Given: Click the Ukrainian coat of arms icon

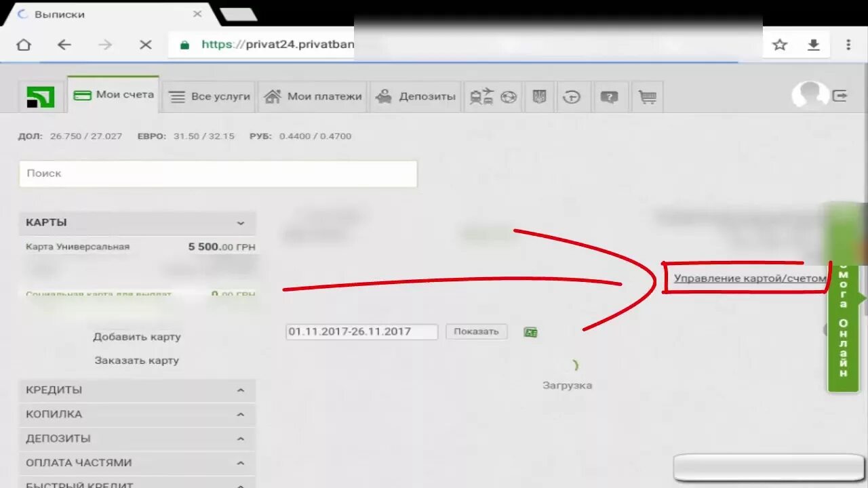Looking at the screenshot, I should point(540,97).
